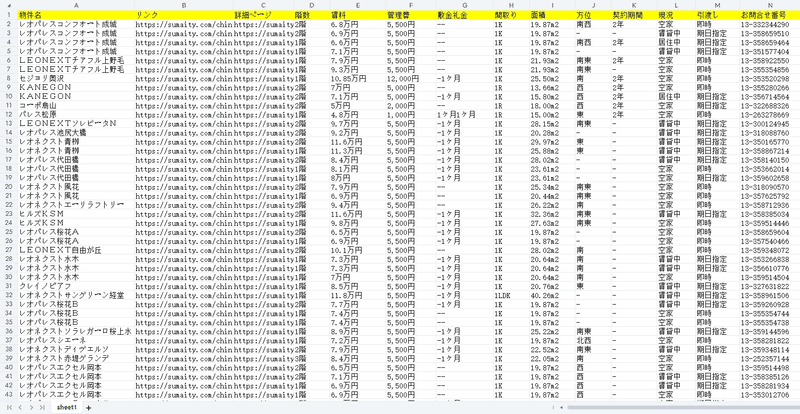This screenshot has height=414, width=800.
Task: Select column A header
Action: (x=76, y=5)
